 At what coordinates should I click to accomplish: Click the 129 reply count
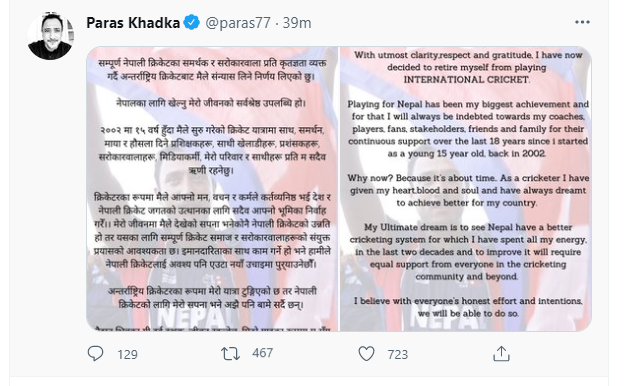point(128,354)
